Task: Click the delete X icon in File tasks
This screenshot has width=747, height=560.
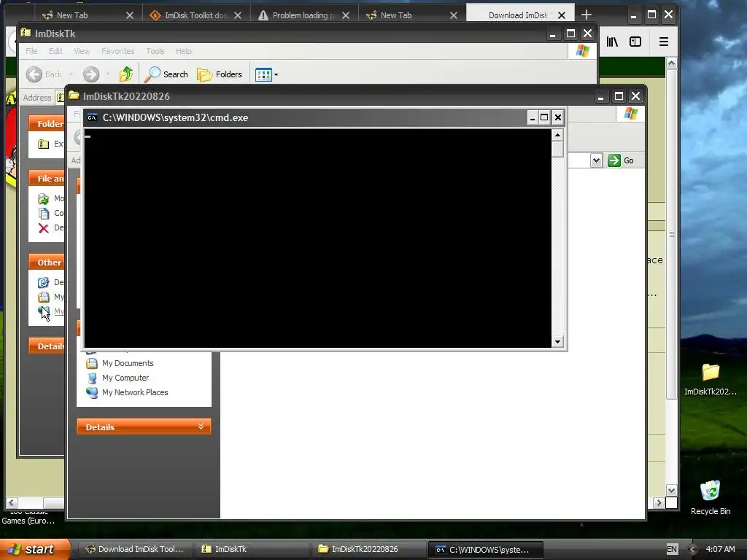Action: pos(43,228)
